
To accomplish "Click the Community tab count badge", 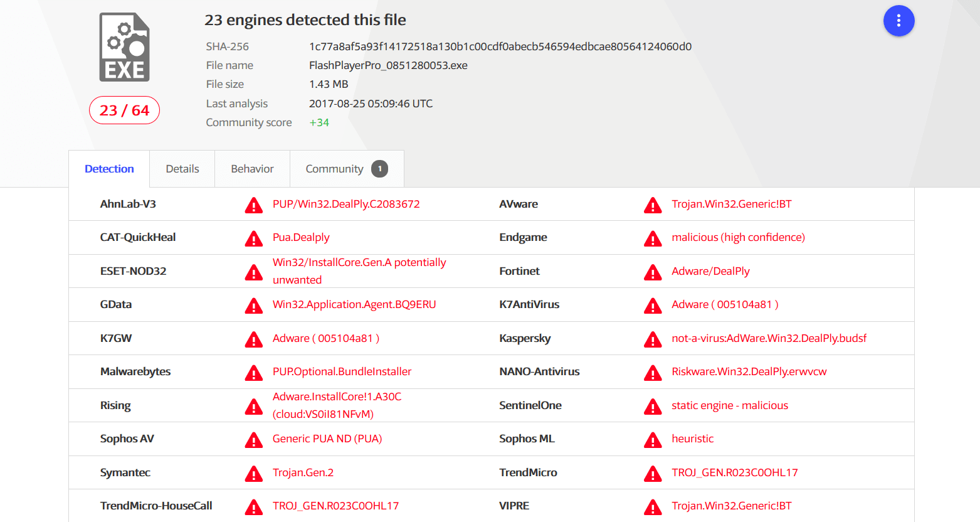I will click(x=379, y=169).
